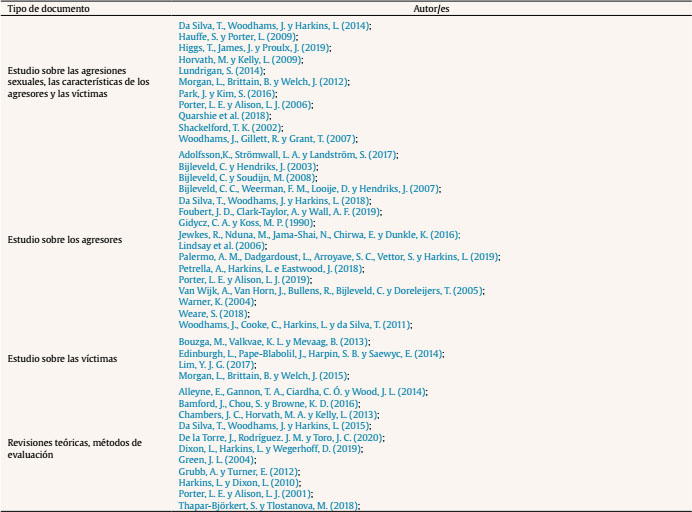The width and height of the screenshot is (692, 512).
Task: Select the 'Tipo de documento' column header
Action: [49, 9]
